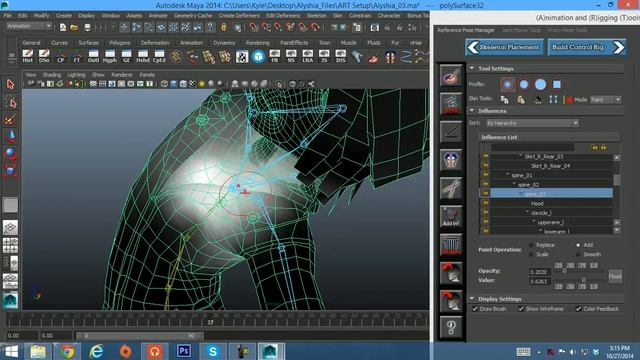Click the scissors sidebar icon in ART panel
Image resolution: width=640 pixels, height=360 pixels.
pyautogui.click(x=451, y=188)
